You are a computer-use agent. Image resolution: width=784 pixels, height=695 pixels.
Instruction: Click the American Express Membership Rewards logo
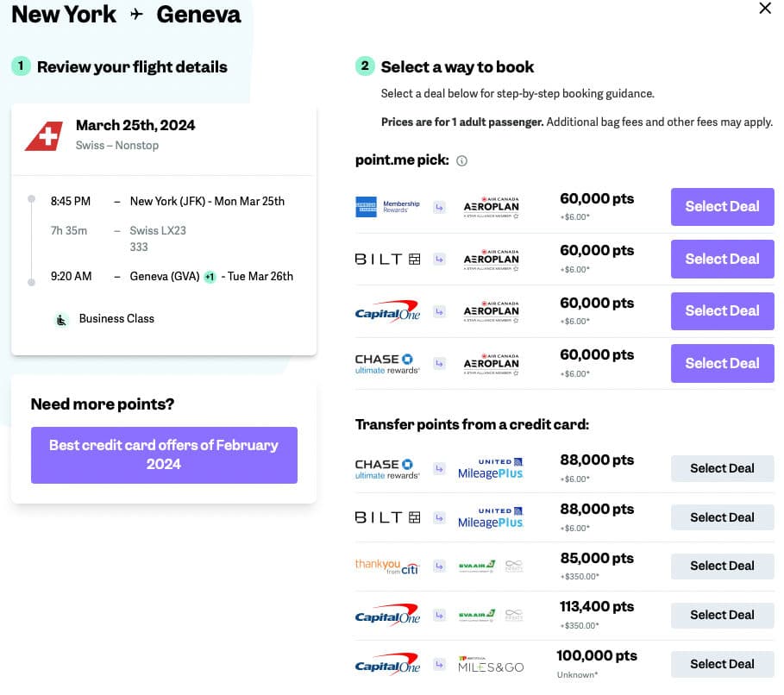[x=388, y=207]
